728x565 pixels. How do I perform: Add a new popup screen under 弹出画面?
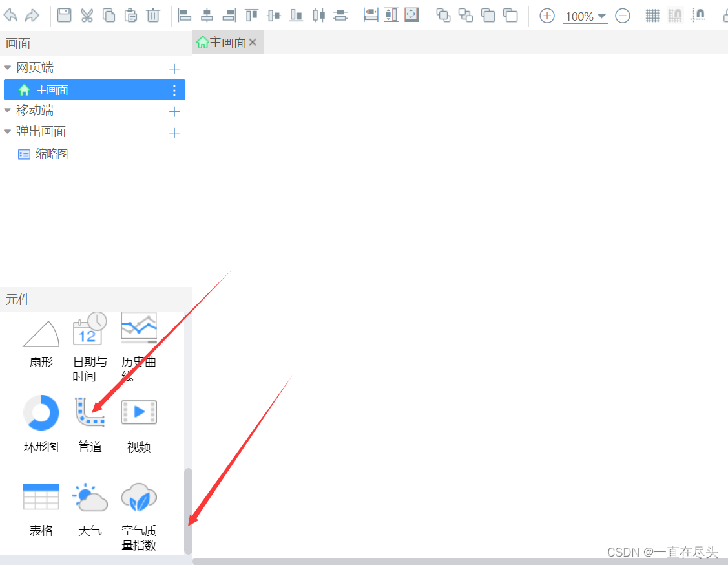pyautogui.click(x=174, y=133)
